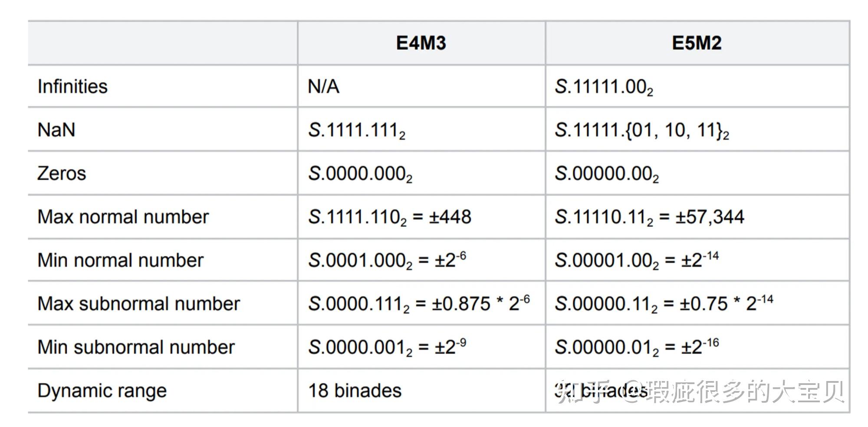868x427 pixels.
Task: Select the Max subnormal number label
Action: [x=138, y=303]
